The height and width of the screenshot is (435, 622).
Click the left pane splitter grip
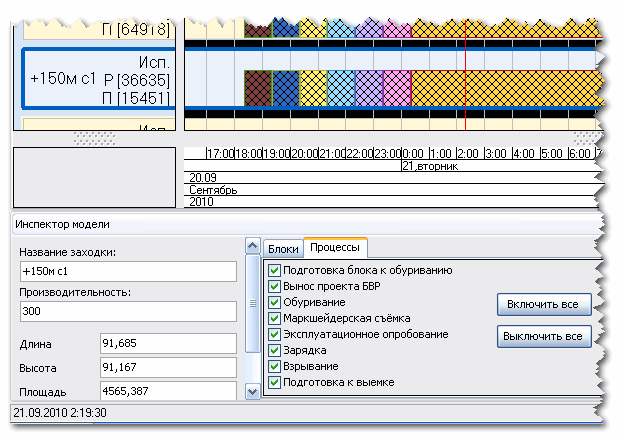tap(94, 139)
